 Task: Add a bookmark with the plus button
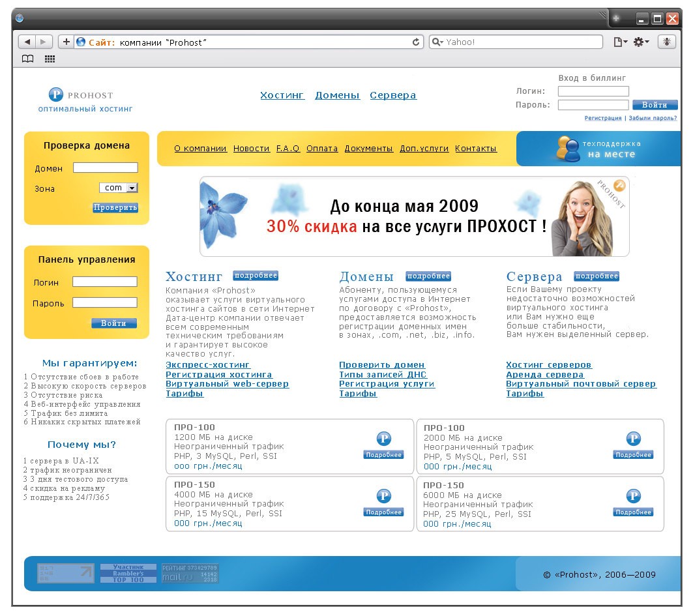(66, 42)
